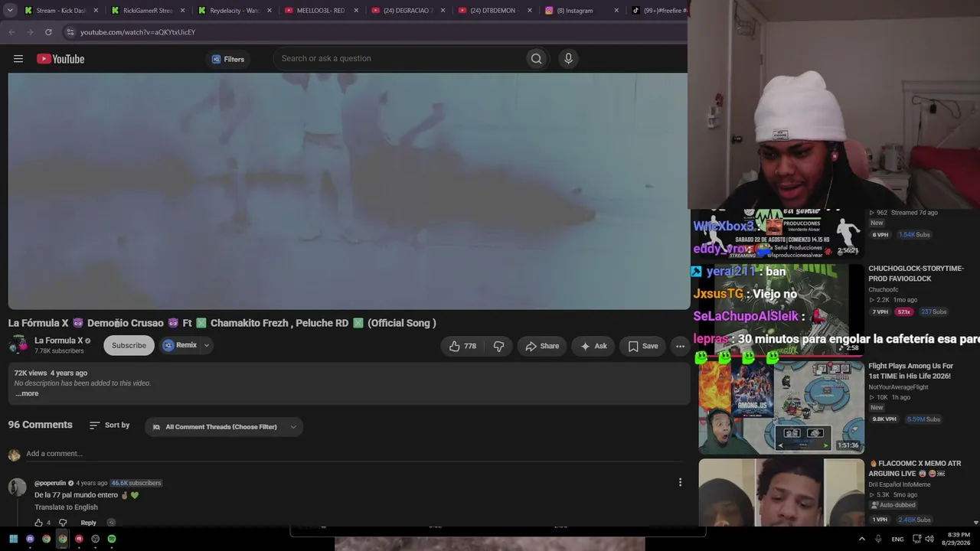View site information icon in address bar
The image size is (980, 551).
click(x=70, y=32)
